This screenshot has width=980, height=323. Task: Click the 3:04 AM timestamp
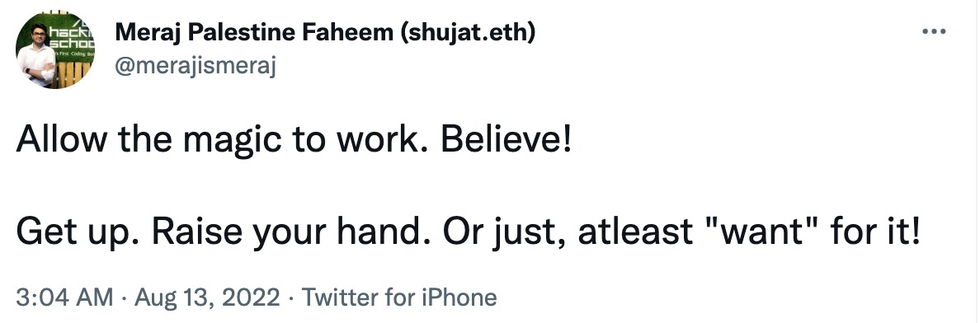click(65, 297)
